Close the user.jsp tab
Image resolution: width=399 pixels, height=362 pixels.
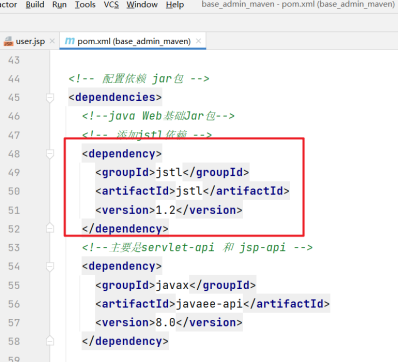52,41
